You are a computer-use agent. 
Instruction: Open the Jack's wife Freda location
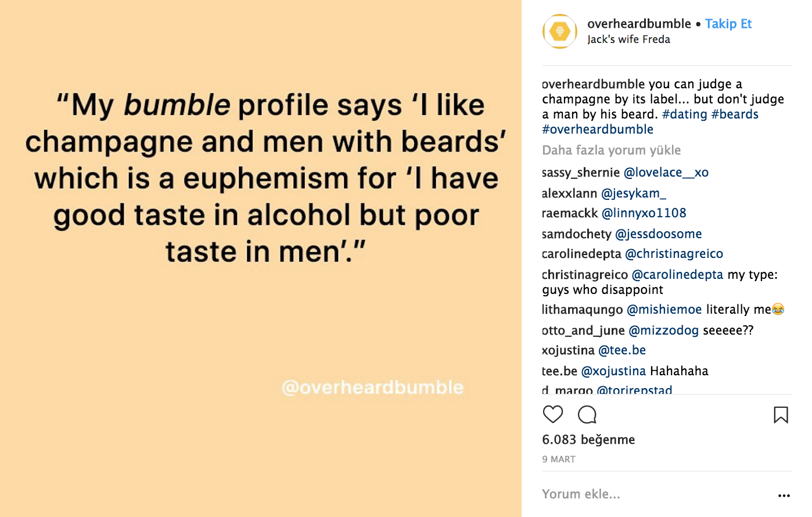pyautogui.click(x=628, y=40)
